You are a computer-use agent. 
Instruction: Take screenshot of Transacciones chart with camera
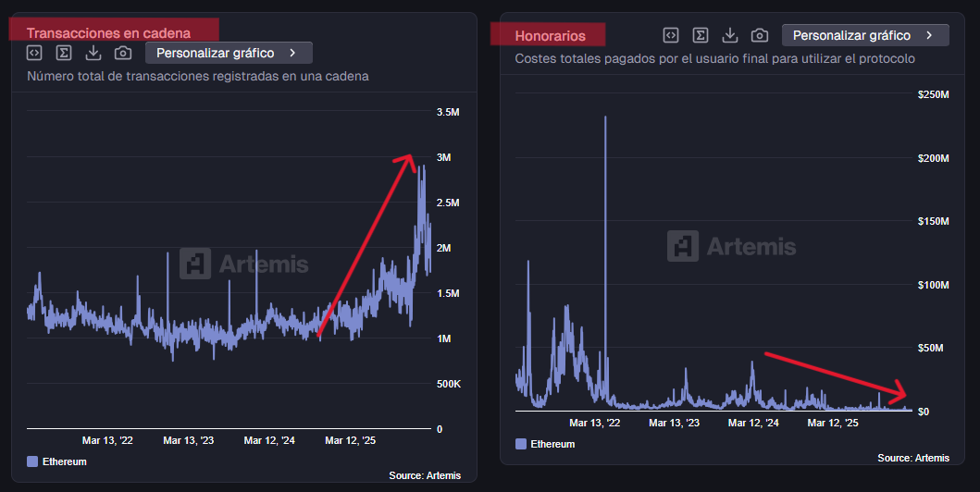pos(122,53)
